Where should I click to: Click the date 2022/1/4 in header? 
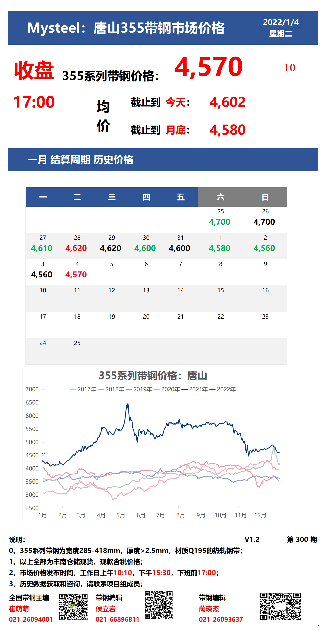pyautogui.click(x=281, y=22)
